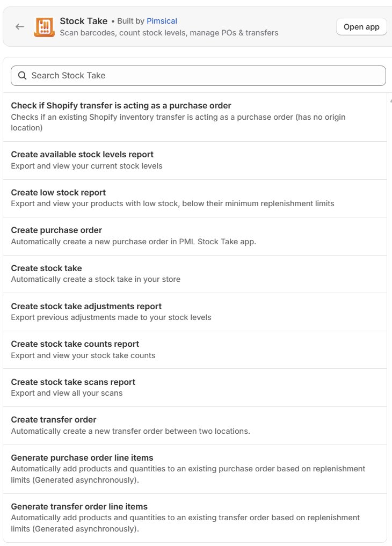Viewport: 392px width, 546px height.
Task: Open the Pimsical developer link
Action: click(162, 21)
